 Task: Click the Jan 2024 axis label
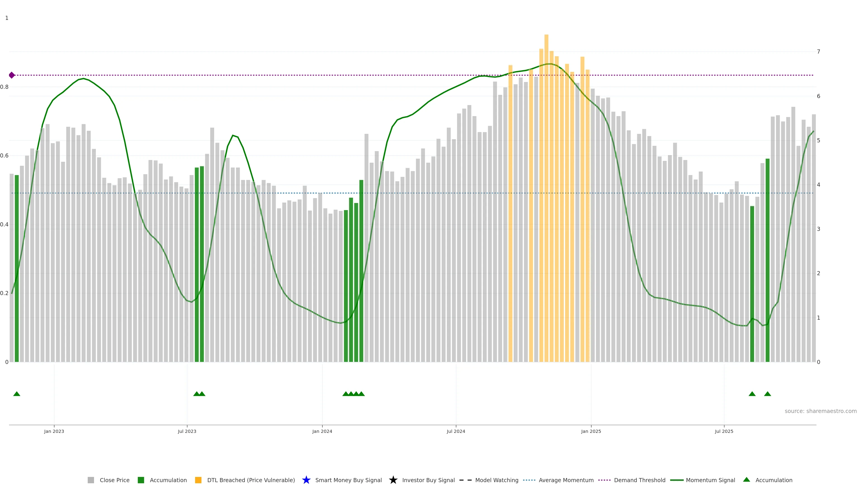point(322,431)
